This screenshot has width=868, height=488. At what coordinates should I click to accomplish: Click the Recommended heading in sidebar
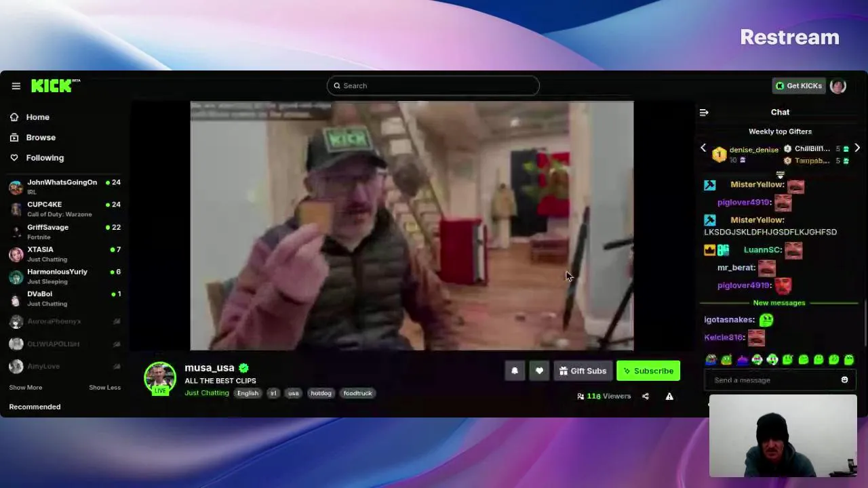(x=35, y=407)
